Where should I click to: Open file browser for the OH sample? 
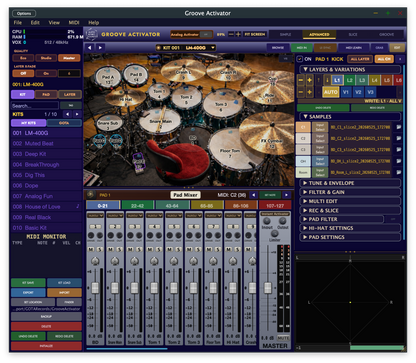tap(398, 161)
